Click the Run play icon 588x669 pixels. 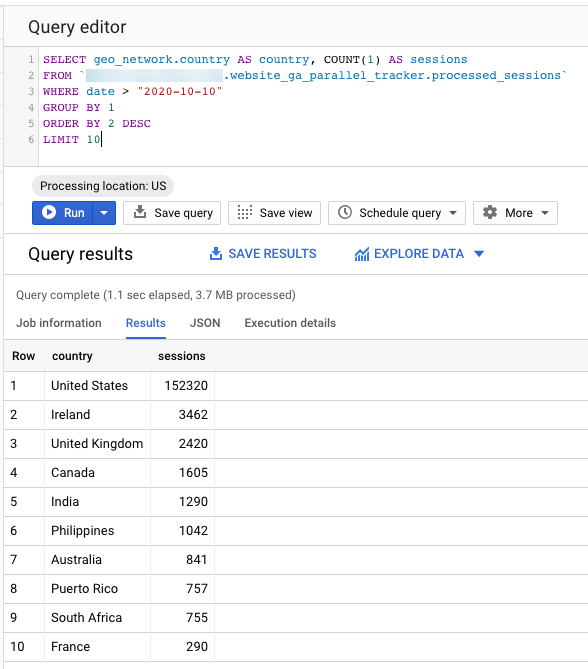[49, 212]
